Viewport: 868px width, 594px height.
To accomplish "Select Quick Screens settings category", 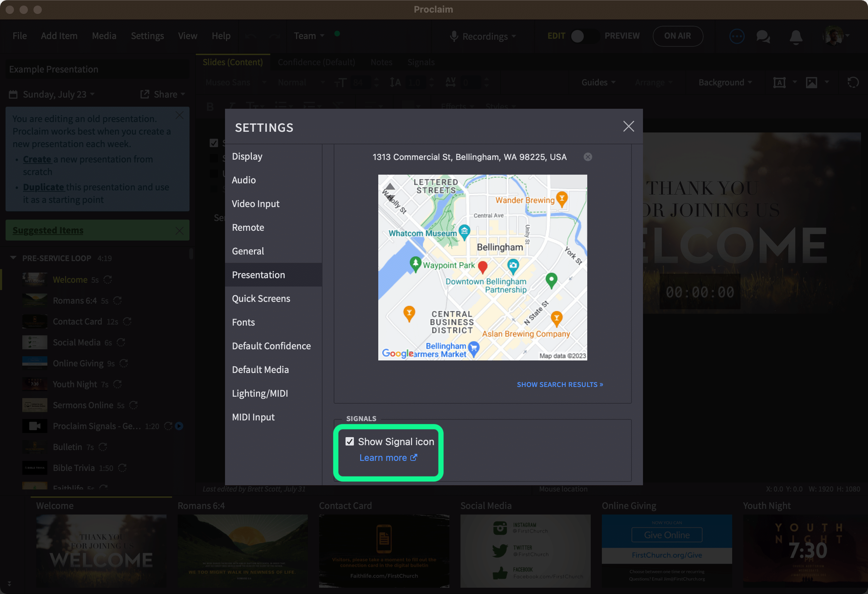I will (x=273, y=299).
